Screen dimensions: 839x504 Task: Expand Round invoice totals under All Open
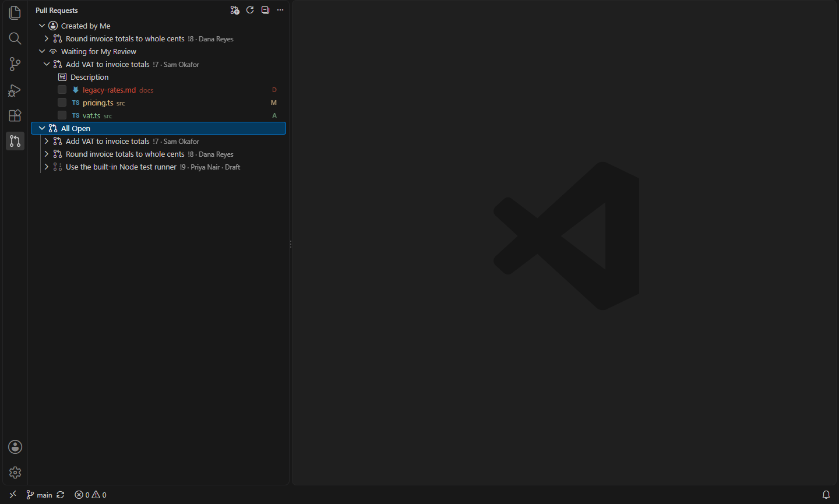[47, 154]
